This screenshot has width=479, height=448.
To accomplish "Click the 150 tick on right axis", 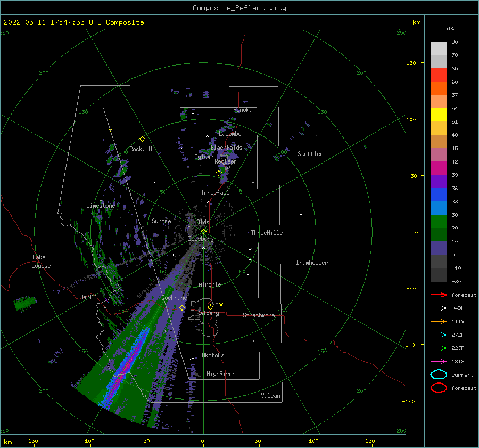I will point(411,63).
